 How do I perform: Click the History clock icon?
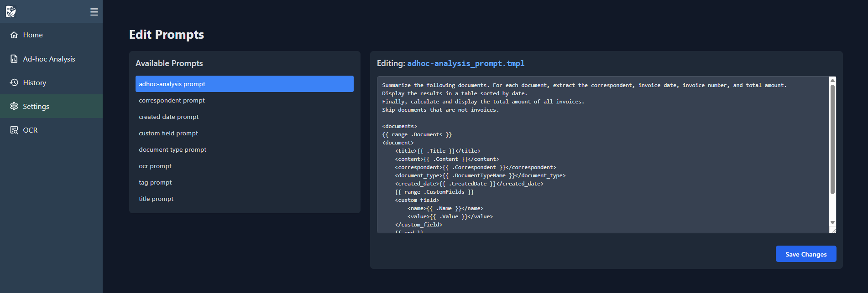pos(14,82)
